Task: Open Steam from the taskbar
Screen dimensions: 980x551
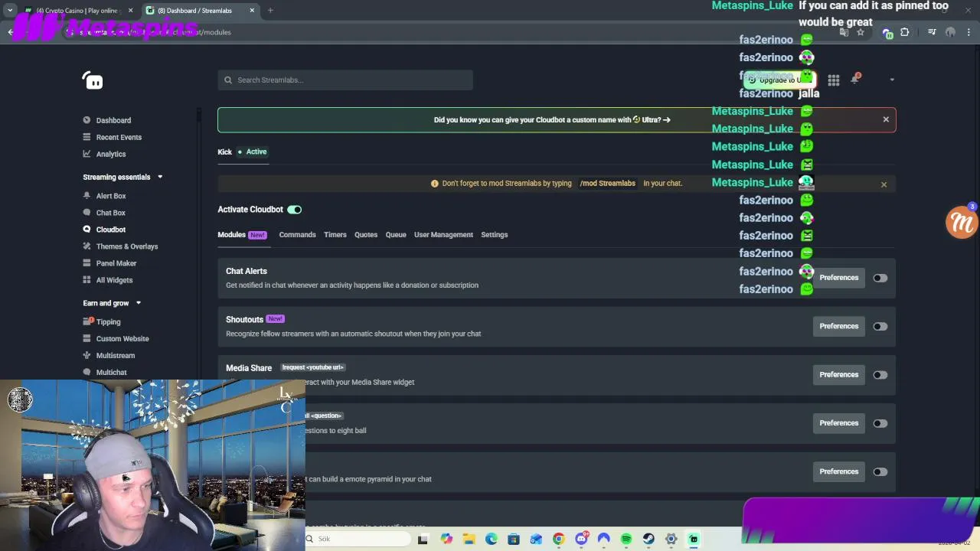Action: pyautogui.click(x=648, y=539)
